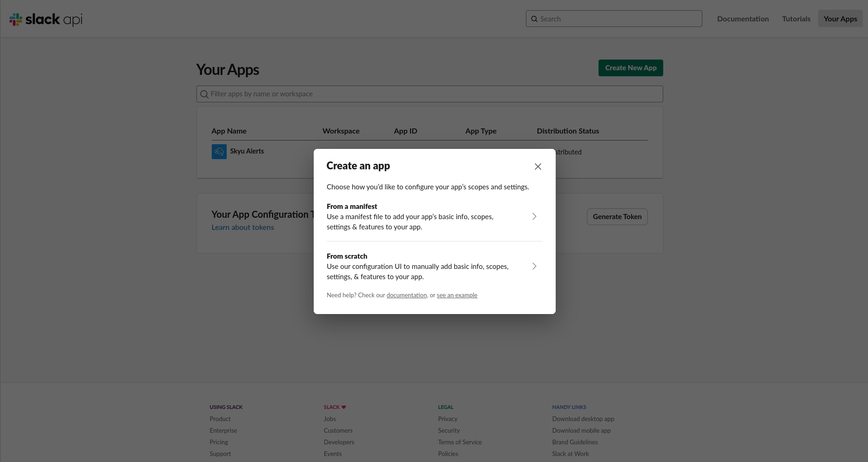Click the App ID column header
Image resolution: width=868 pixels, height=462 pixels.
click(x=405, y=131)
